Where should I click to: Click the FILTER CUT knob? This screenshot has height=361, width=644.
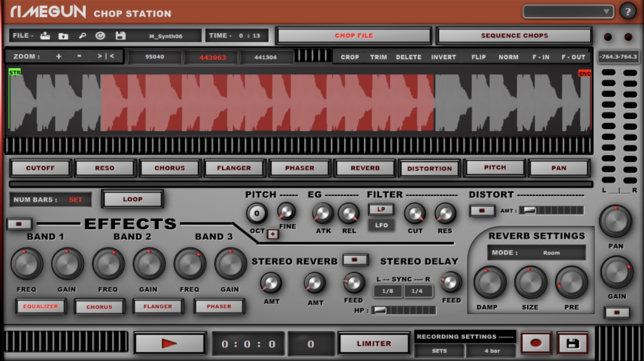pos(415,213)
